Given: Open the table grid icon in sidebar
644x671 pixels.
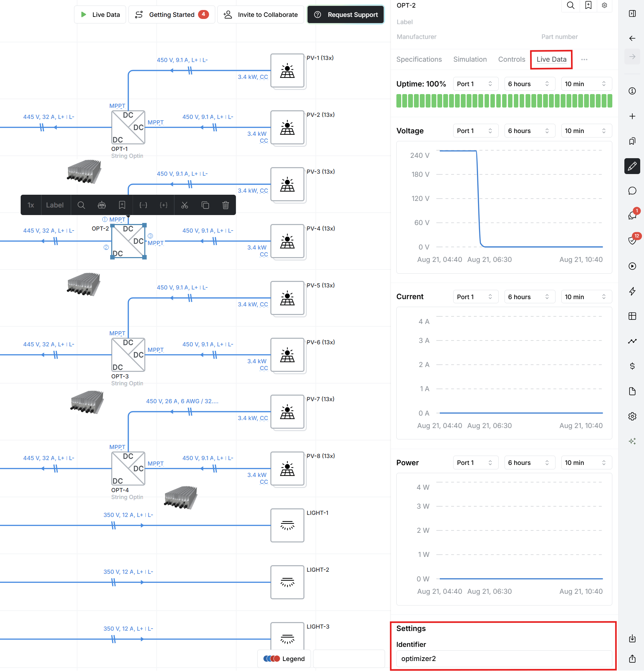Looking at the screenshot, I should (x=632, y=316).
